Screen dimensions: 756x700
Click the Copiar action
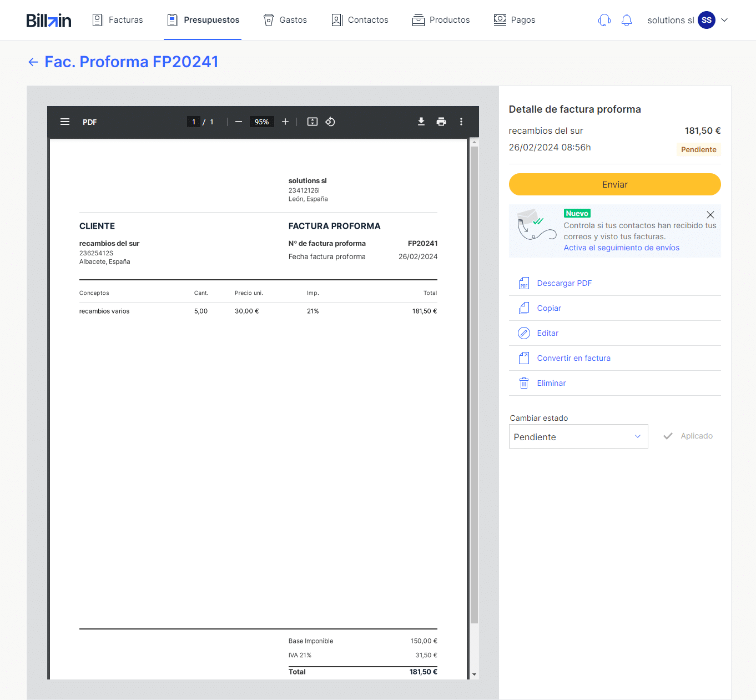click(549, 308)
